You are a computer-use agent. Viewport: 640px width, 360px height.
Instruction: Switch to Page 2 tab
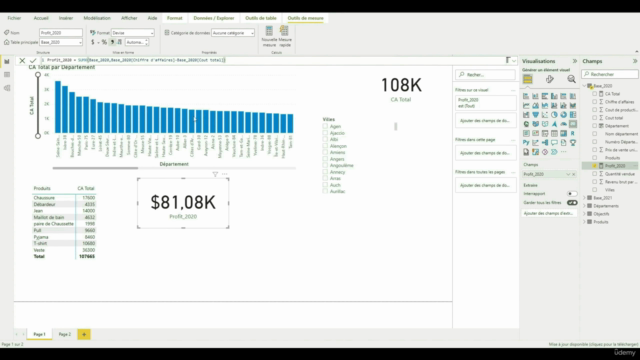[x=64, y=334]
